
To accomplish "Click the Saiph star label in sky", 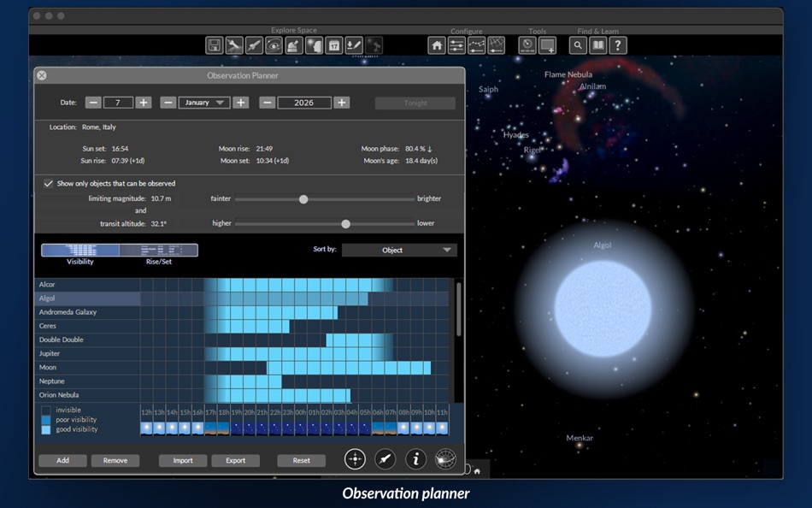I will (x=488, y=89).
